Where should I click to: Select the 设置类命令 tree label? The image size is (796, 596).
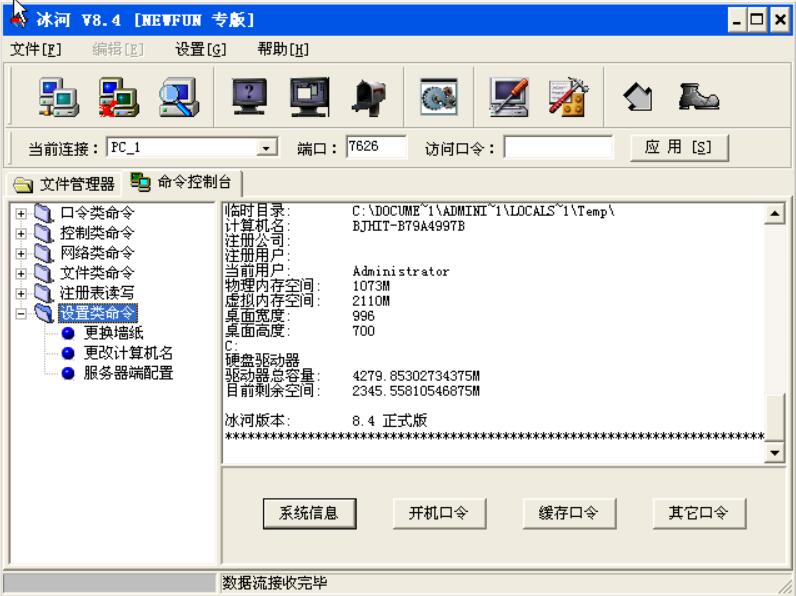click(97, 313)
